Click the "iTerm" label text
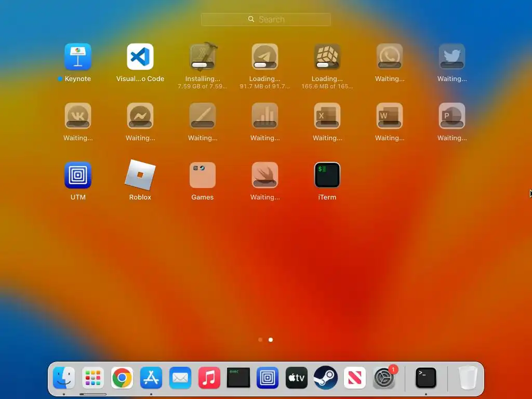This screenshot has height=399, width=532. tap(327, 197)
